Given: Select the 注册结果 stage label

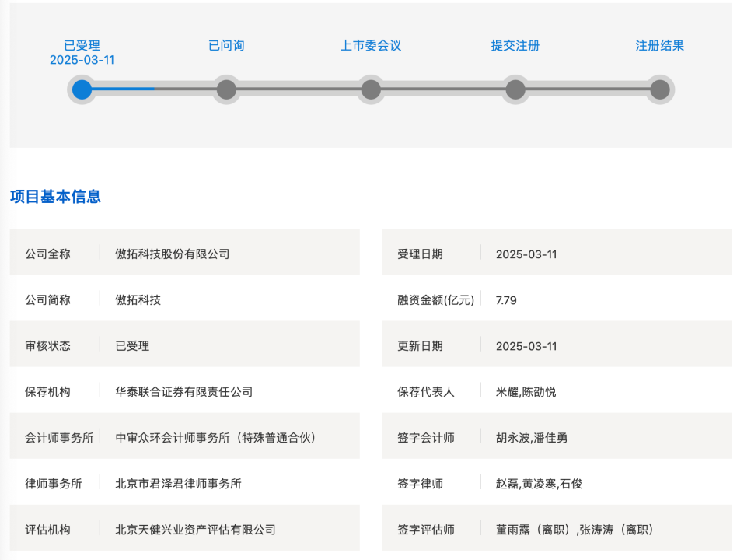Looking at the screenshot, I should (x=659, y=46).
